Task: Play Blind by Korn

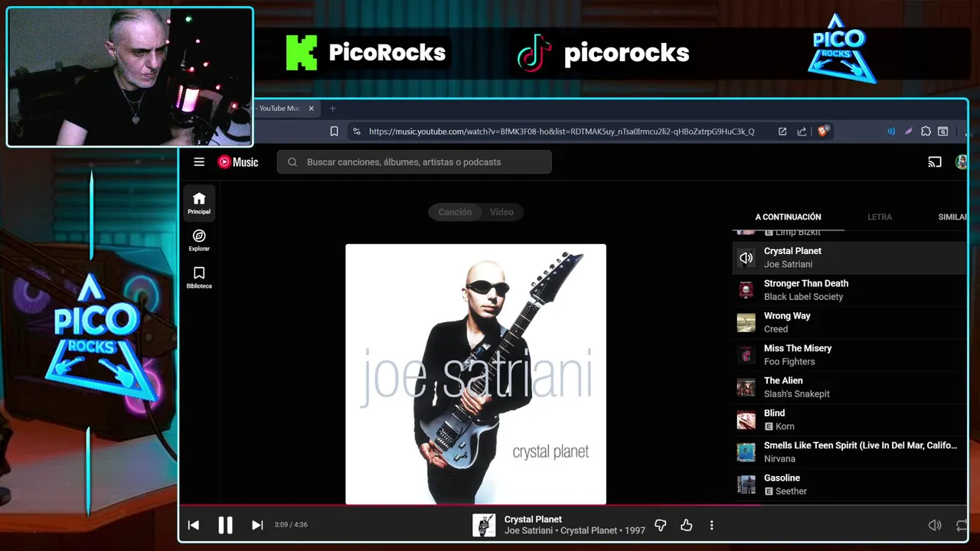Action: (x=850, y=420)
